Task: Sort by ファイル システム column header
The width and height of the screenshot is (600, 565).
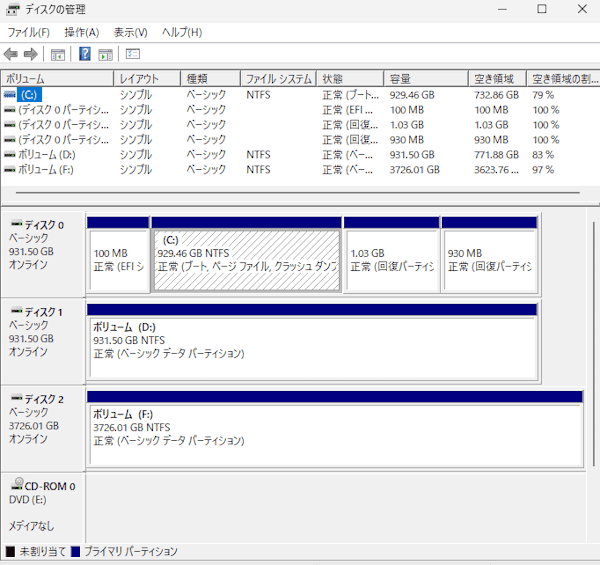Action: [279, 78]
